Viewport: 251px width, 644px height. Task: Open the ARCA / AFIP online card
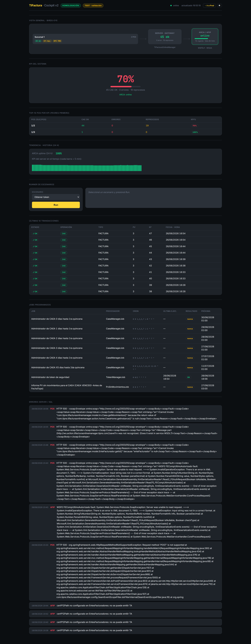205,37
